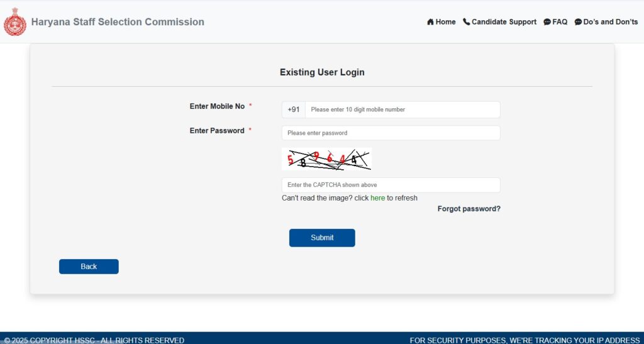Click the house icon beside Home
The width and height of the screenshot is (644, 344).
[x=430, y=22]
